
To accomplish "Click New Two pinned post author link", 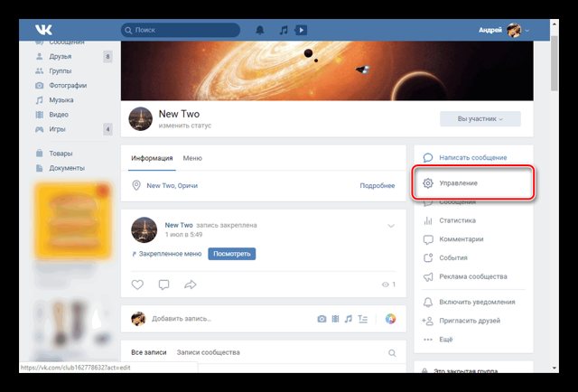I will (x=179, y=225).
